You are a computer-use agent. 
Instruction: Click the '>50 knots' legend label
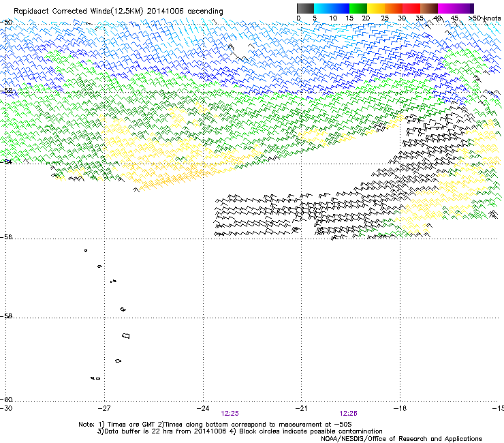pyautogui.click(x=485, y=18)
